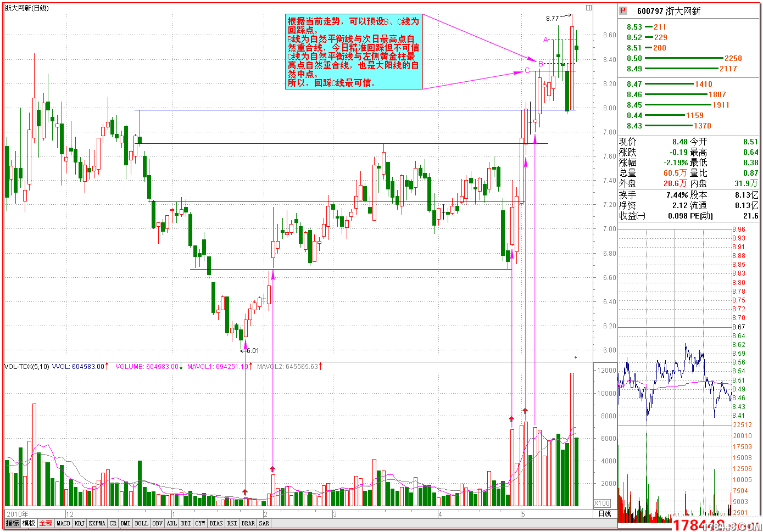Click the 现价 8.48 value
763x532 pixels.
(680, 142)
